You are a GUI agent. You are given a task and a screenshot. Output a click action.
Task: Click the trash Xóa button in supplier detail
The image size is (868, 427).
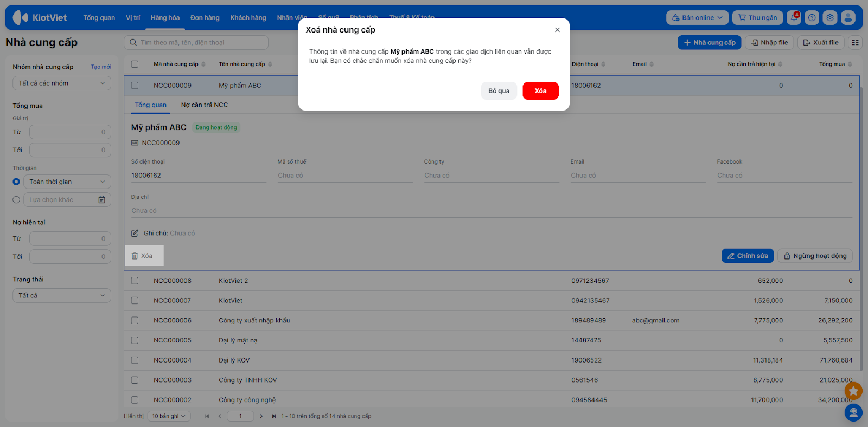click(x=144, y=256)
